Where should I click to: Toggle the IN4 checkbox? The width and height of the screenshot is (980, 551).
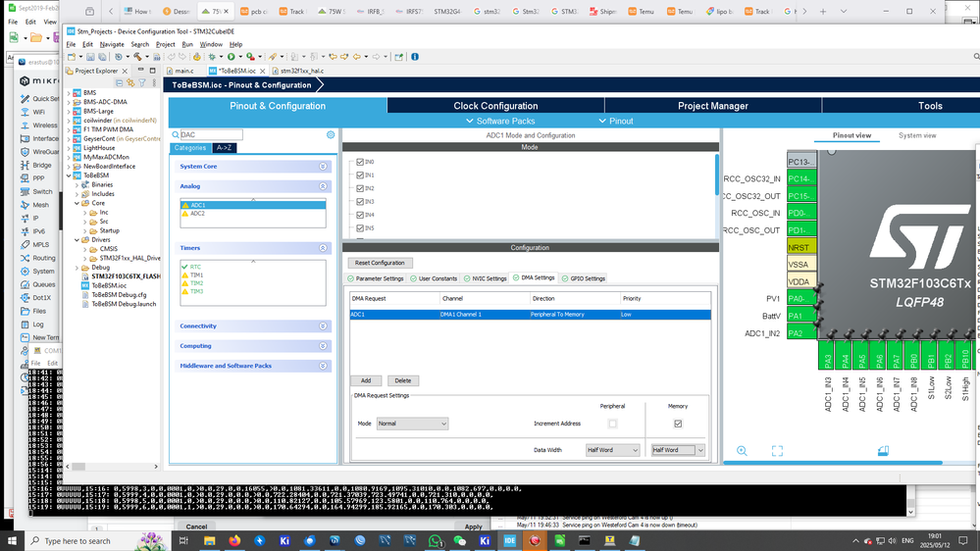tap(360, 215)
